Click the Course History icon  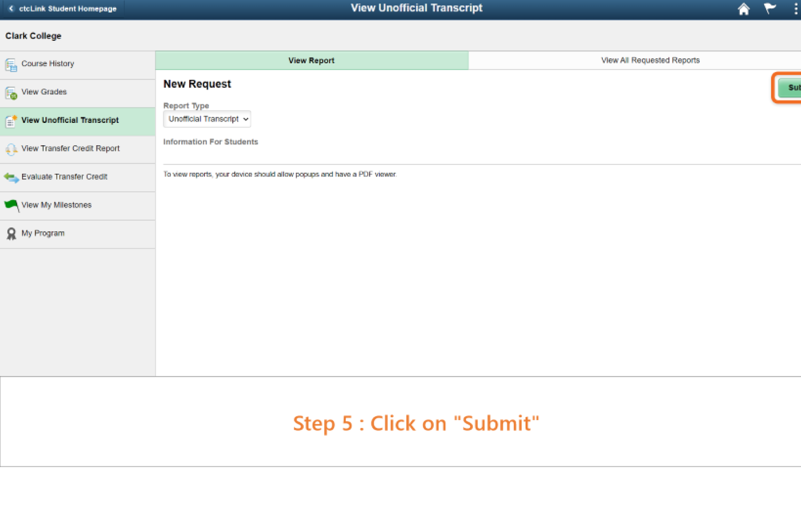pos(11,64)
